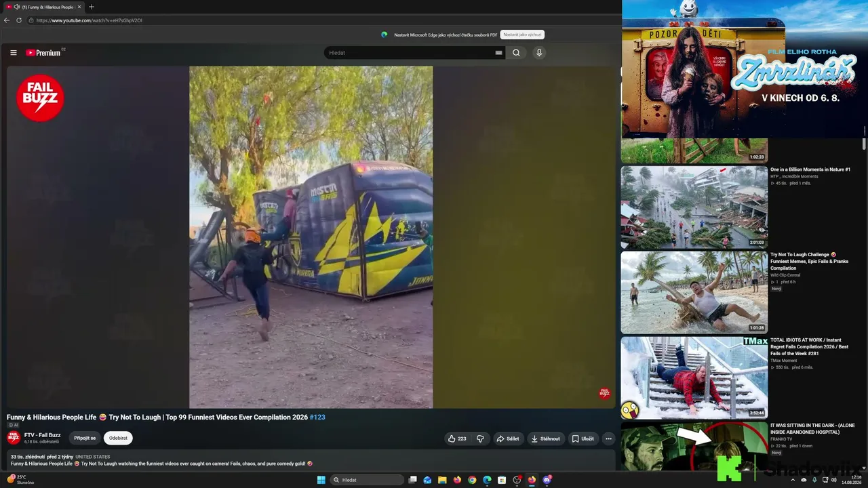Open the FTV - Fail Buzz channel name
The height and width of the screenshot is (488, 868).
point(43,435)
